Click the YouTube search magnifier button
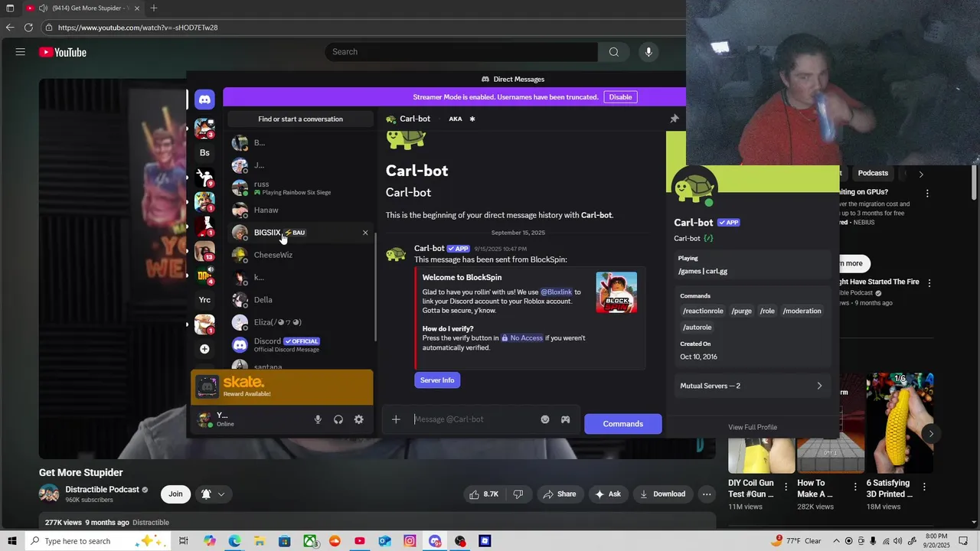 (613, 52)
